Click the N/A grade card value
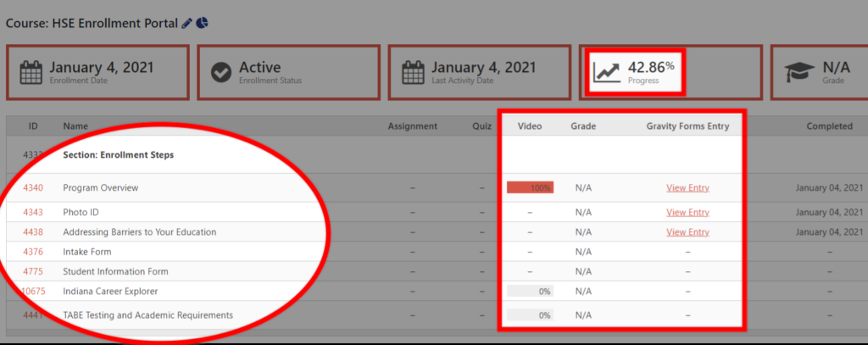Viewport: 868px width, 345px height. [x=836, y=68]
